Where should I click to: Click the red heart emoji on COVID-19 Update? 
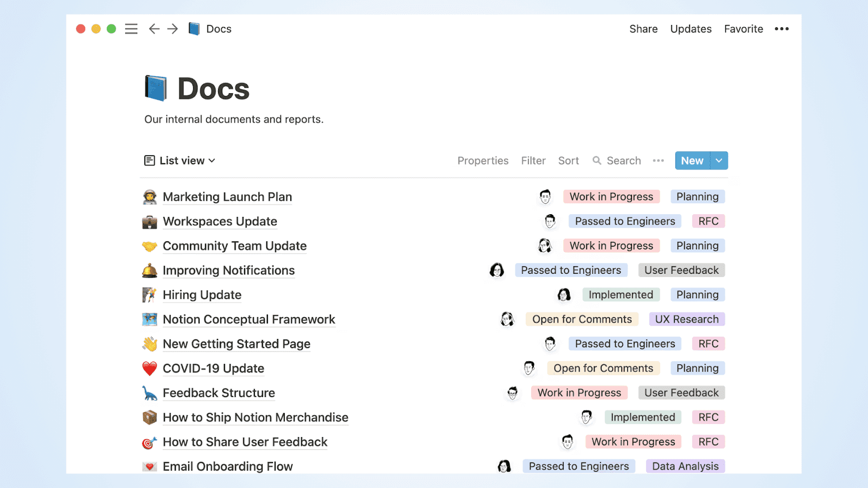(x=150, y=368)
